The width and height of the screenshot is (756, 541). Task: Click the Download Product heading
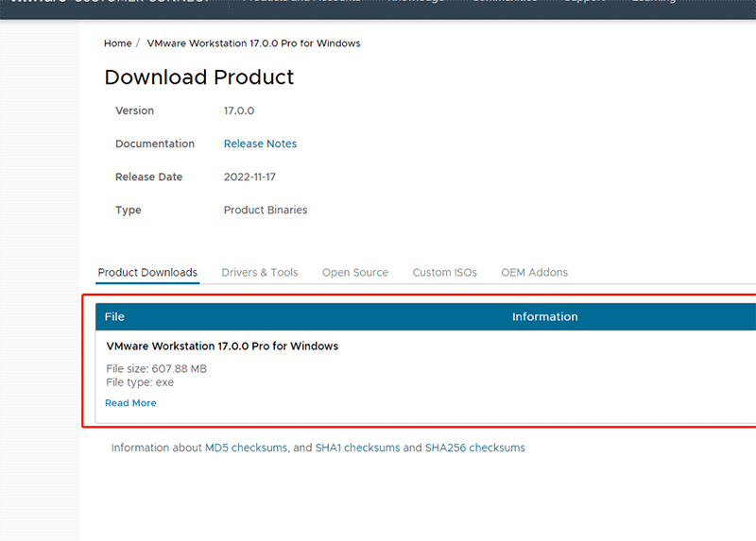(199, 77)
